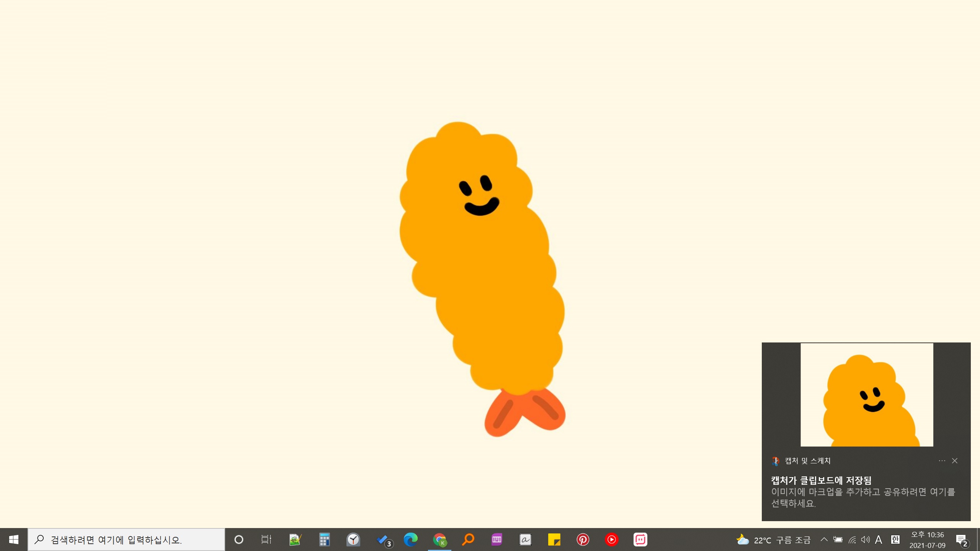Image resolution: width=980 pixels, height=551 pixels.
Task: Open Microsoft To Do taskbar icon
Action: tap(382, 540)
